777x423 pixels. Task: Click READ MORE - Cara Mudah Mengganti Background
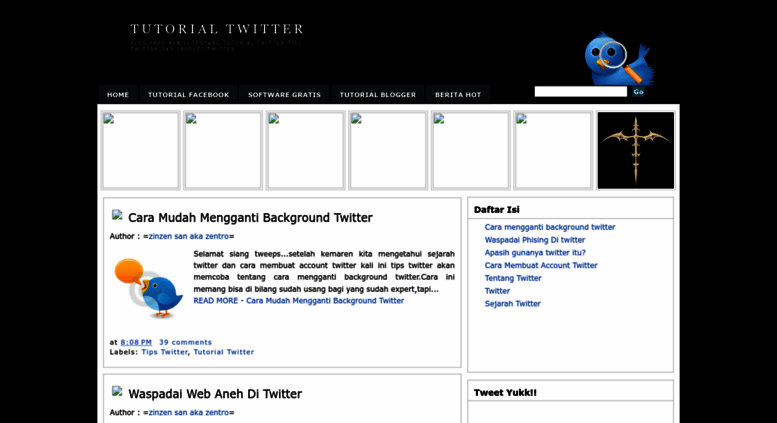pyautogui.click(x=299, y=301)
